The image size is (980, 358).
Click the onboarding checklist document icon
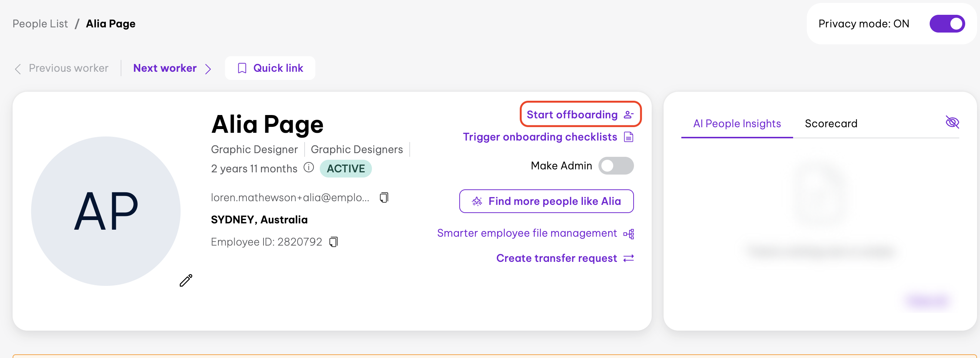[628, 137]
